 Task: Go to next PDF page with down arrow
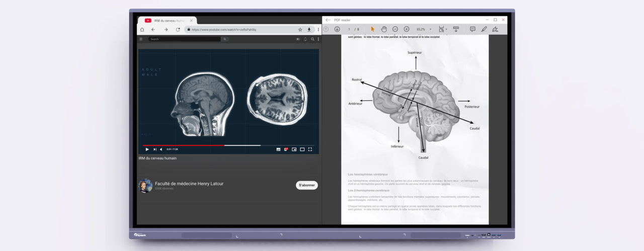click(x=337, y=29)
